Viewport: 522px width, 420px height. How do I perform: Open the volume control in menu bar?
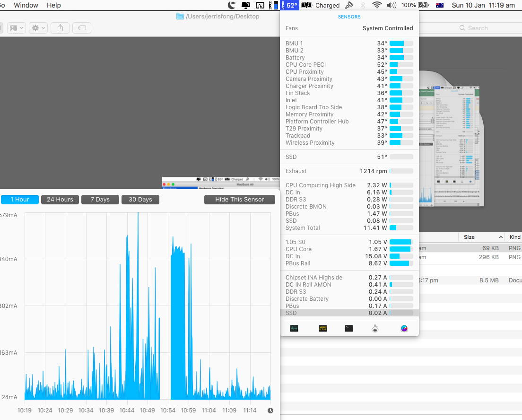point(391,5)
